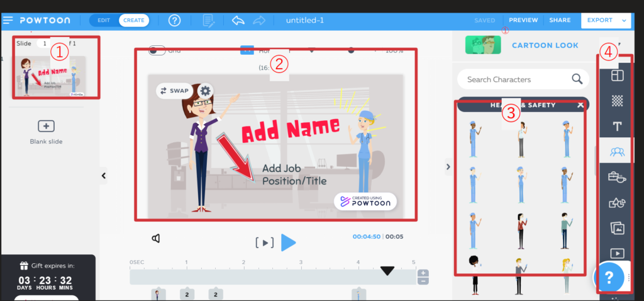644x301 pixels.
Task: Choose the masked man in the teal sweater
Action: [565, 231]
